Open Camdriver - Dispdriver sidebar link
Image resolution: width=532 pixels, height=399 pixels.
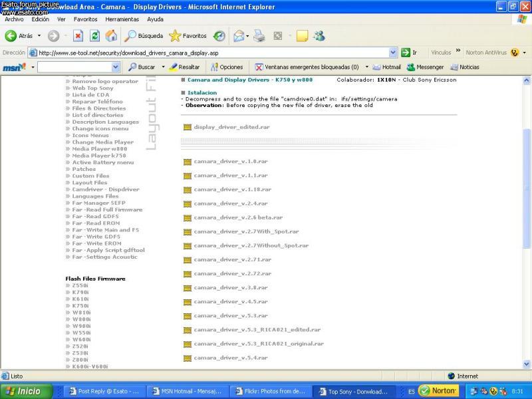click(x=106, y=190)
